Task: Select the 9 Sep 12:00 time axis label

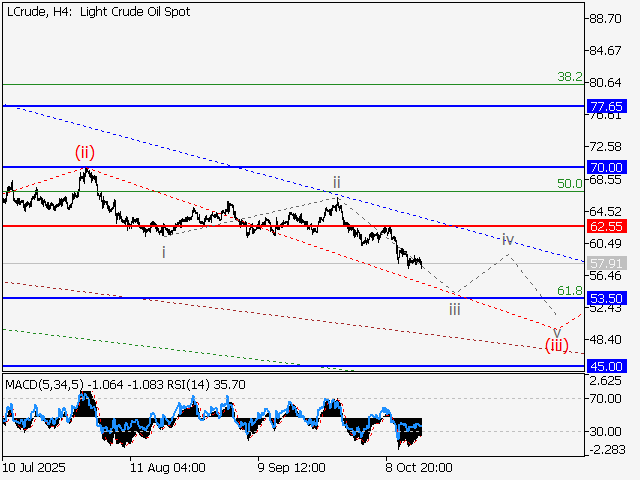Action: (x=292, y=467)
